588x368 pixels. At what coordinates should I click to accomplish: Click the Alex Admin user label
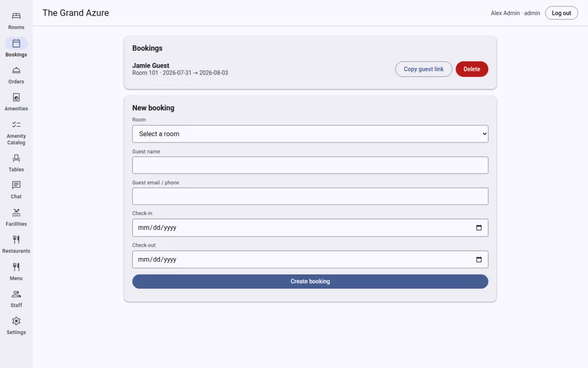click(515, 13)
